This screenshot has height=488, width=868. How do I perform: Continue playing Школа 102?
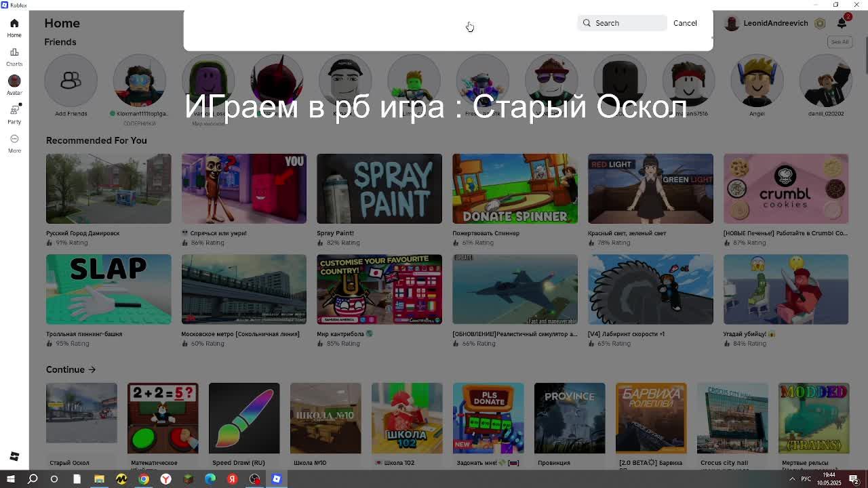407,418
